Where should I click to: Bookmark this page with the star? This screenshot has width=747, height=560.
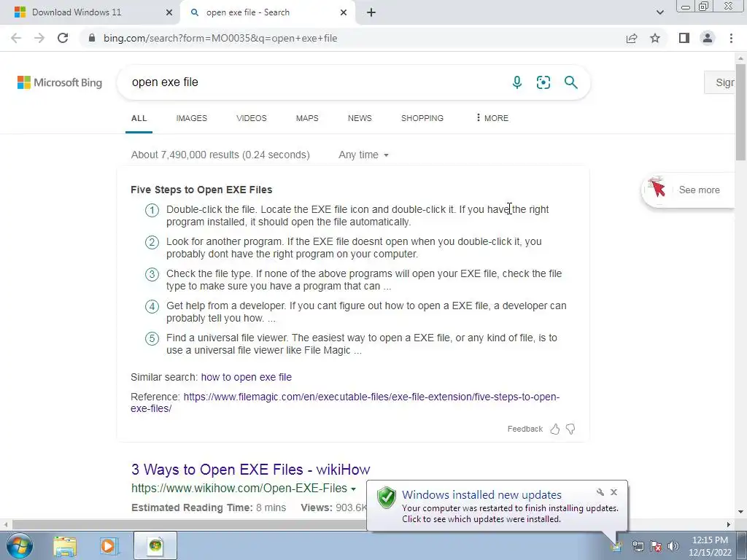(655, 38)
